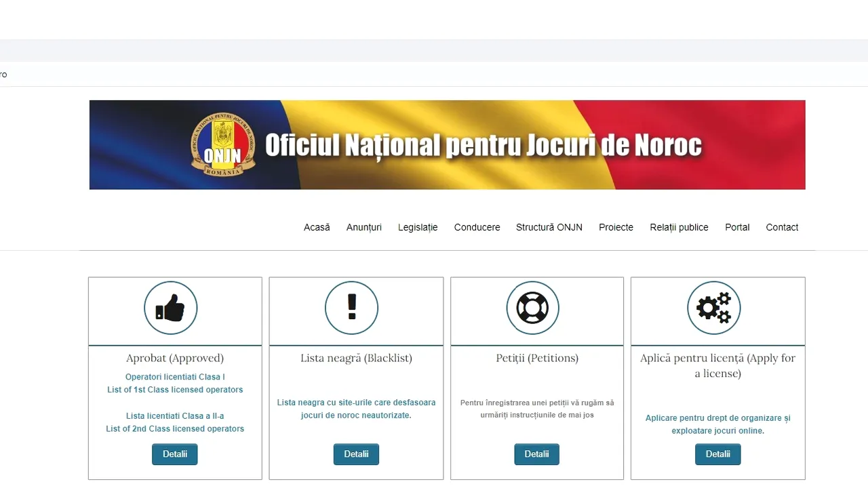Viewport: 868px width, 488px height.
Task: Open the Contact menu item
Action: point(782,227)
